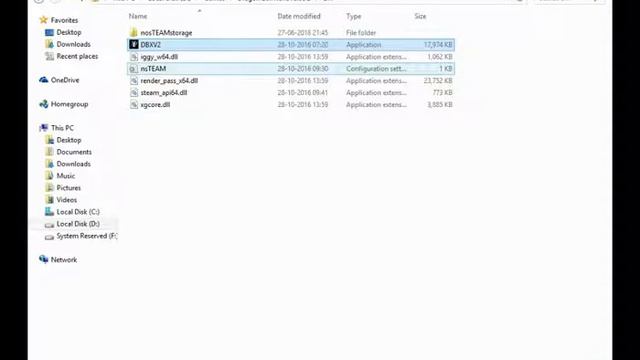This screenshot has height=360, width=640.
Task: Click the Homegroup icon
Action: (x=43, y=104)
